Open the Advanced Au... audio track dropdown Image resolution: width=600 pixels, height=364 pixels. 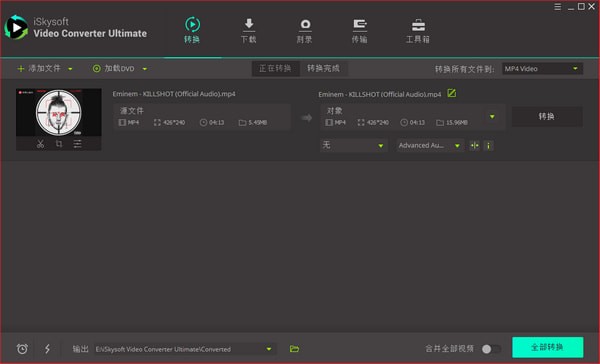pos(430,145)
